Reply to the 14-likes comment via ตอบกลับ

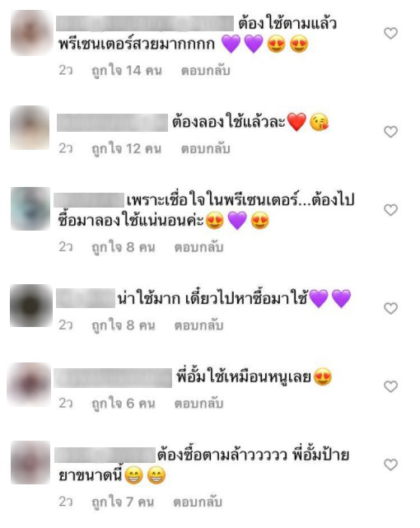click(205, 70)
